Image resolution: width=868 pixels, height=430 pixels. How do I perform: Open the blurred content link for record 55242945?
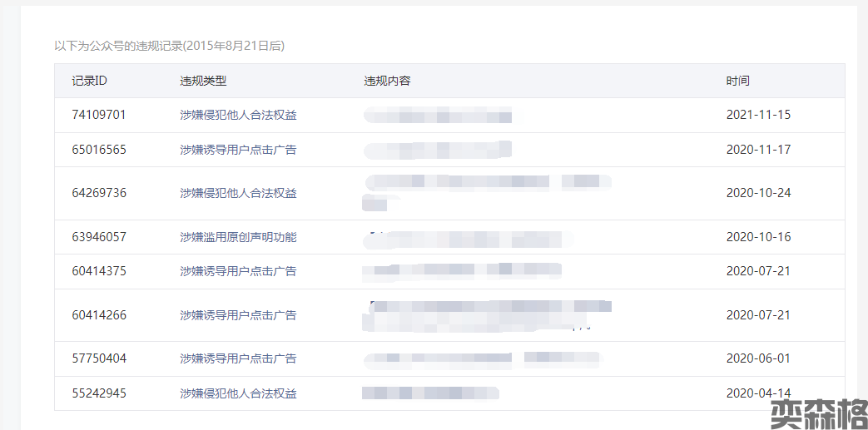[x=431, y=393]
